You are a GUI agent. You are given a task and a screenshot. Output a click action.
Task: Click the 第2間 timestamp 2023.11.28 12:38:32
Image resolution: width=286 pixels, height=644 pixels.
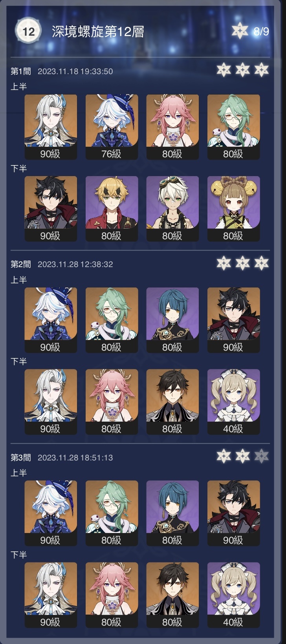[75, 264]
